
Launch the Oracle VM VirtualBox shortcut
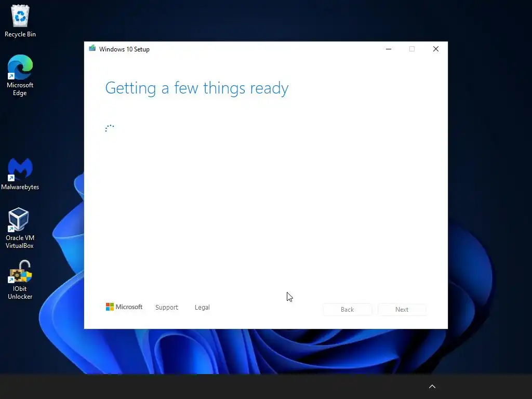[x=20, y=228]
